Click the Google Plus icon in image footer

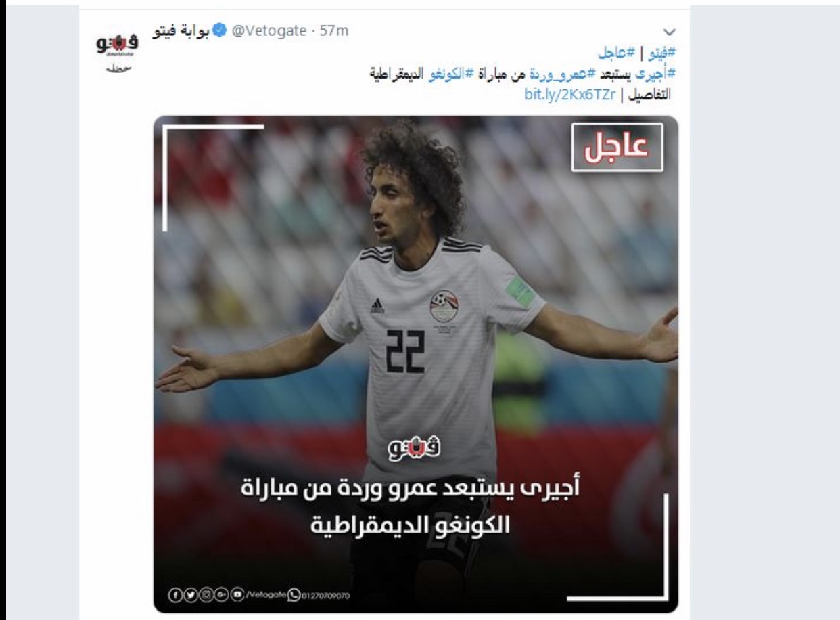coord(222,595)
